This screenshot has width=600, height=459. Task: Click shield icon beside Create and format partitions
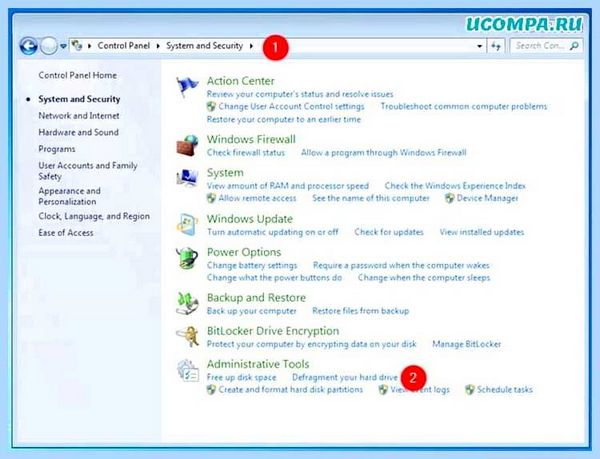pyautogui.click(x=211, y=390)
